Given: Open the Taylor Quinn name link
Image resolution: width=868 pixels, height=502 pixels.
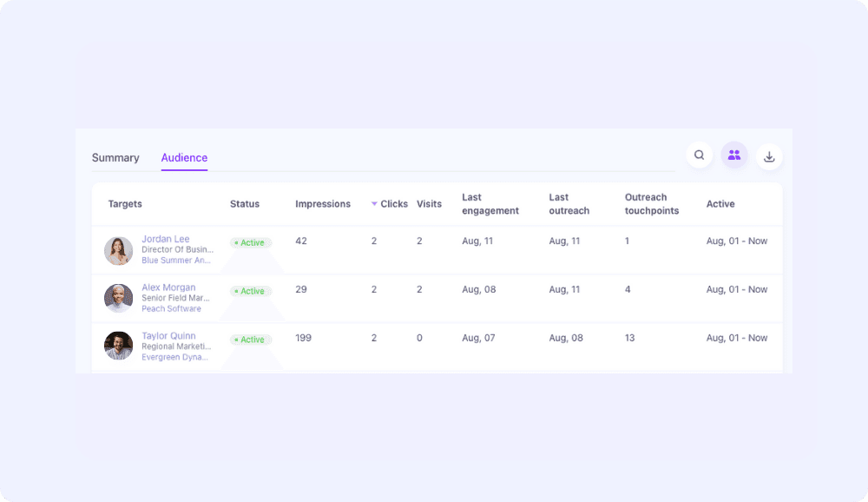Looking at the screenshot, I should [x=168, y=336].
